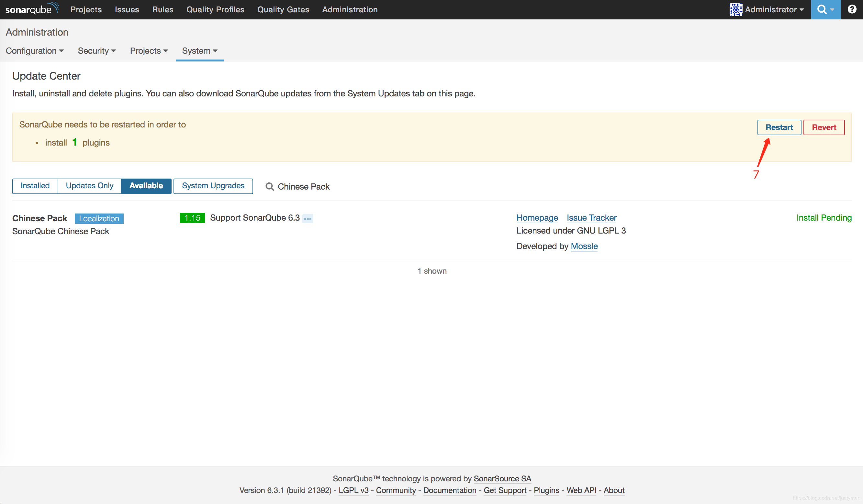Open the Plugins footer link

pyautogui.click(x=546, y=490)
